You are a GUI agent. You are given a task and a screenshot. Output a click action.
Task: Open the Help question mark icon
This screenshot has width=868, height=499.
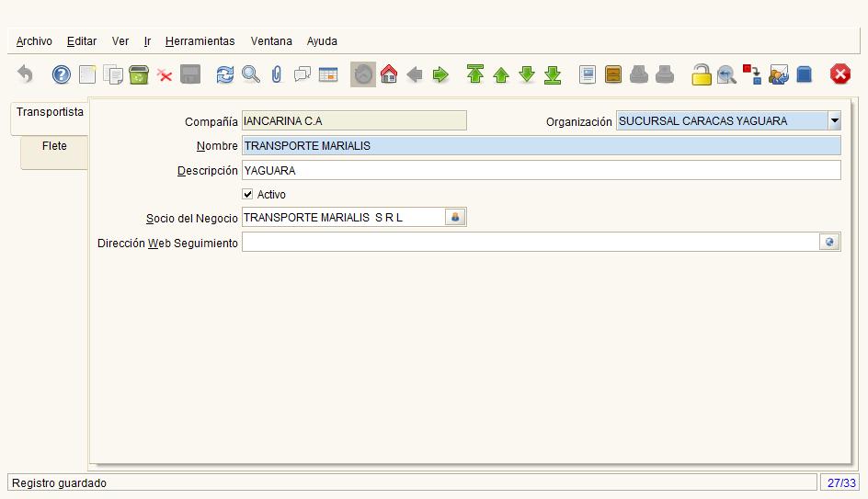click(62, 74)
